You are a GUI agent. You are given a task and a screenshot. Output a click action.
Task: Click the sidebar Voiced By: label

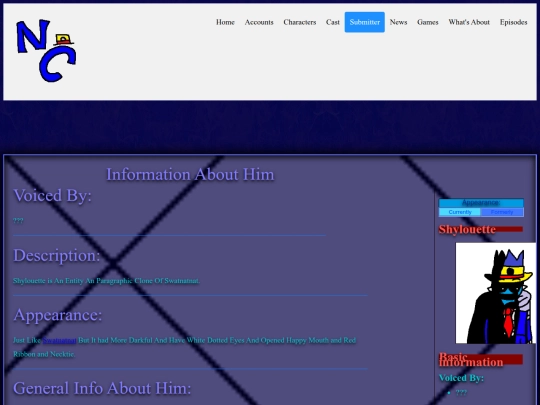point(461,378)
